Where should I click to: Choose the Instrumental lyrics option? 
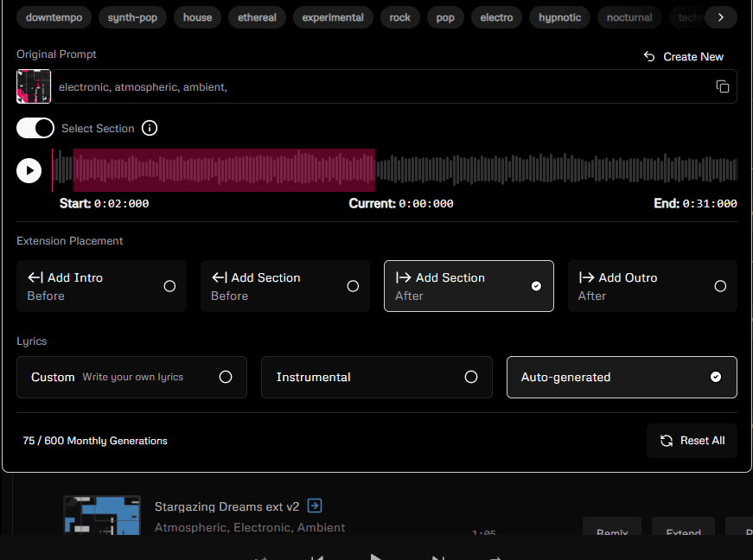[376, 377]
